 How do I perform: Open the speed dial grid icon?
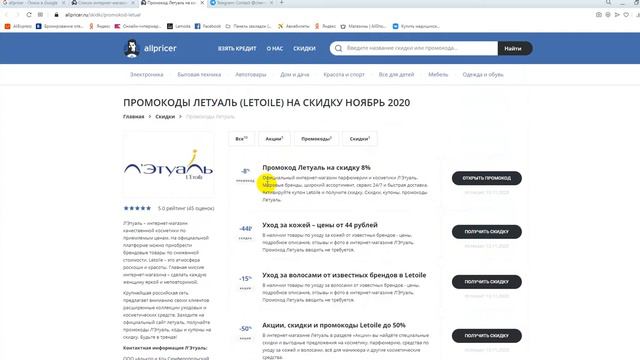(40, 15)
